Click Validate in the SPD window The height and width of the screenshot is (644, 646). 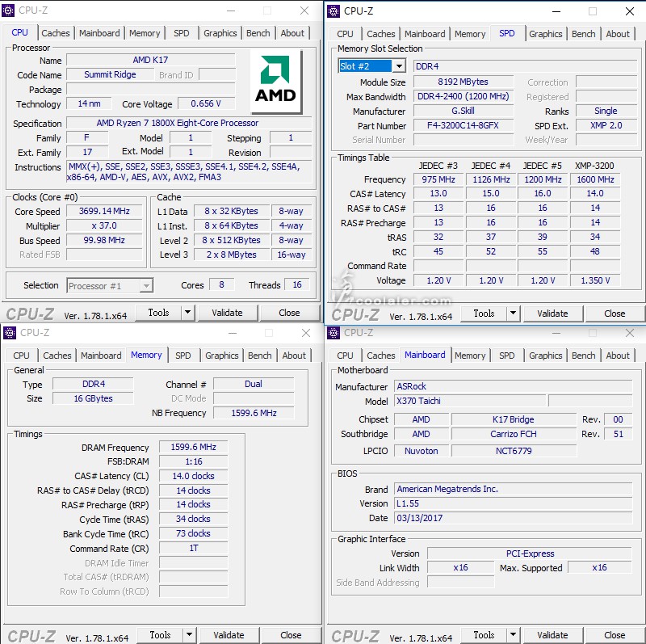pos(552,314)
